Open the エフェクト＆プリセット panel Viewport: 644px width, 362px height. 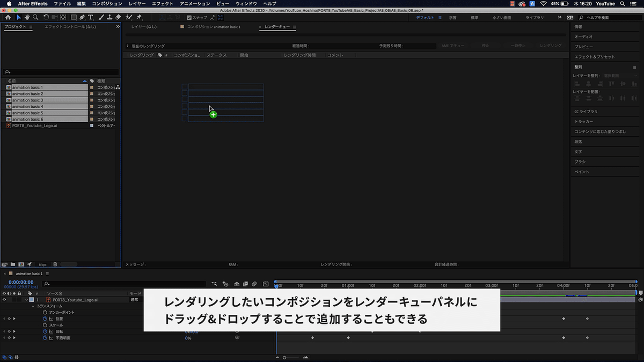(595, 56)
